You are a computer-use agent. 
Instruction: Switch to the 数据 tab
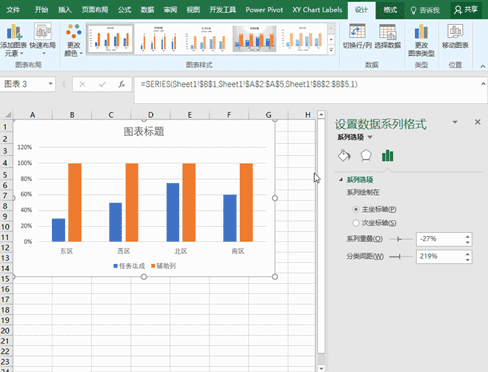147,10
